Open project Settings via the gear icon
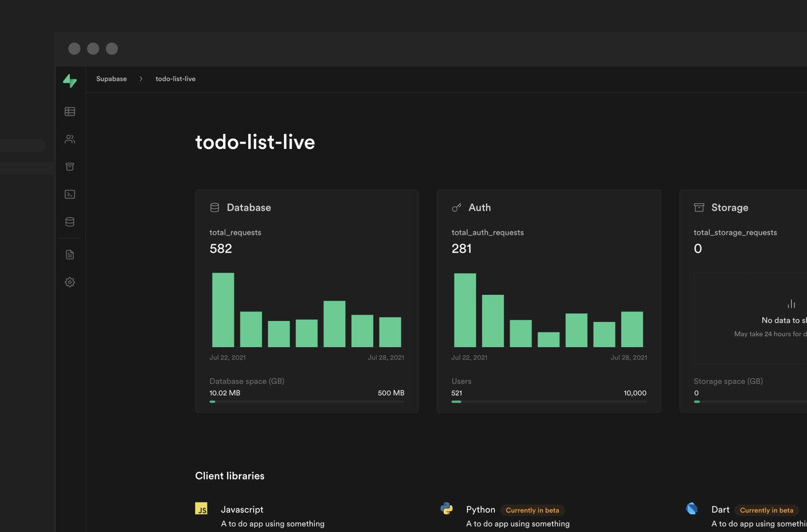 coord(70,282)
